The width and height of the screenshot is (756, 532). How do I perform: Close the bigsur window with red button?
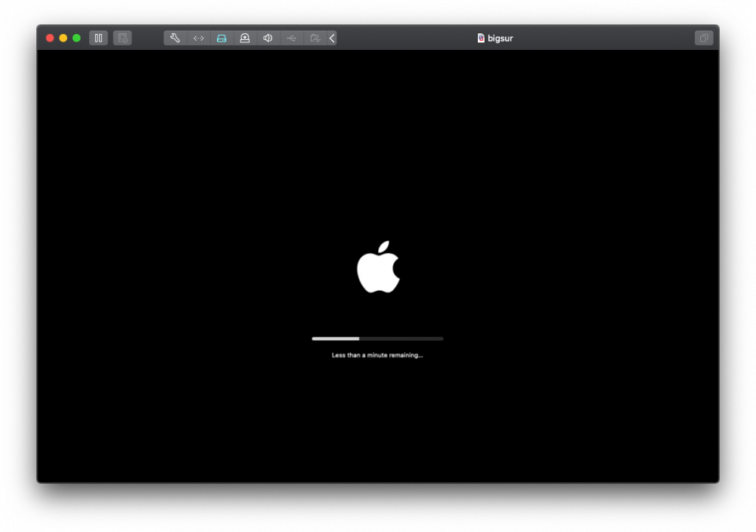(x=50, y=38)
